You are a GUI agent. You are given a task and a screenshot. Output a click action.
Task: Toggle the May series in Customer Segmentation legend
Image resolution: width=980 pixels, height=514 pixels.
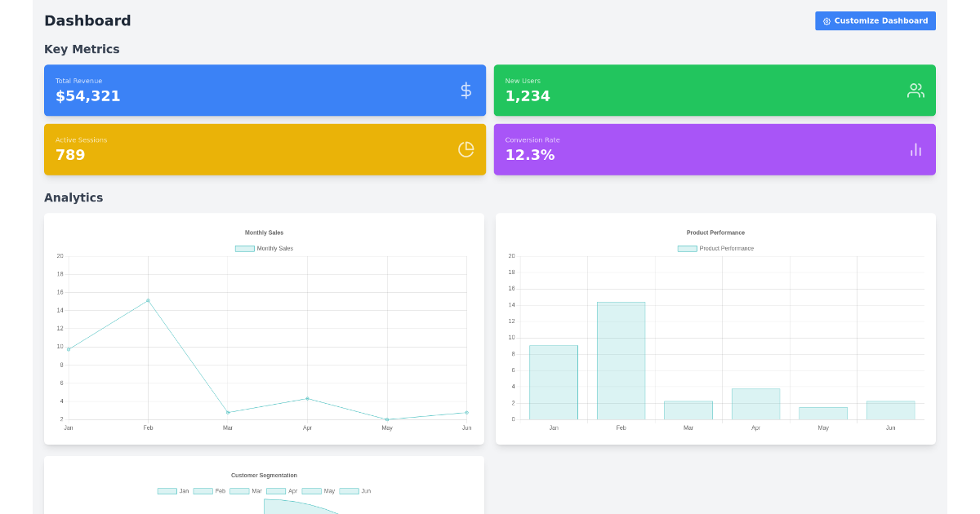[x=321, y=490]
